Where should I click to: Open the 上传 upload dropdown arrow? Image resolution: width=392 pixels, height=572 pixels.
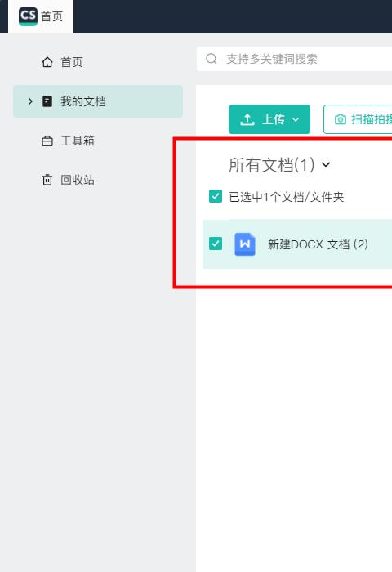tap(296, 119)
